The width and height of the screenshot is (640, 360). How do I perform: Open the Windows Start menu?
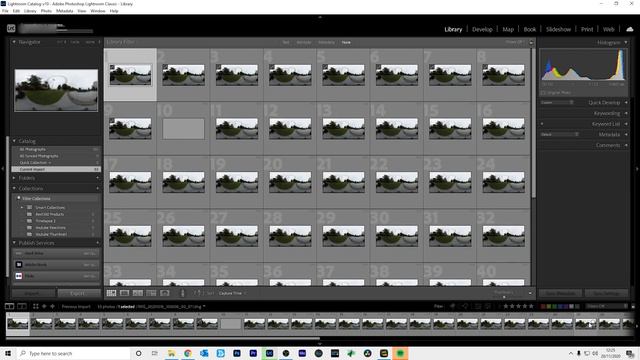click(8, 353)
